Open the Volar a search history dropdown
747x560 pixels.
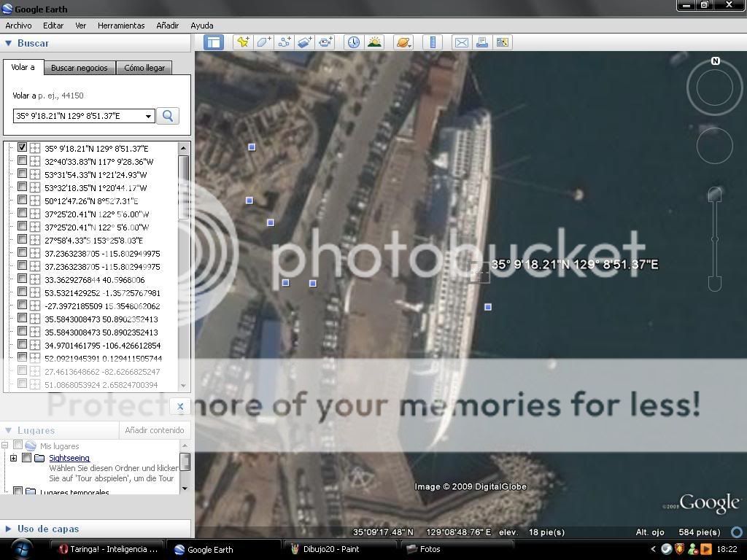click(148, 116)
